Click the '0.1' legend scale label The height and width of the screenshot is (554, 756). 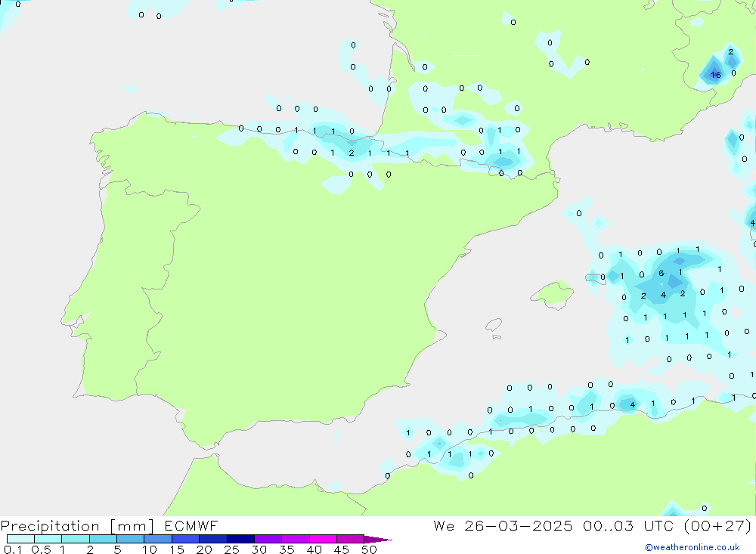pyautogui.click(x=13, y=549)
